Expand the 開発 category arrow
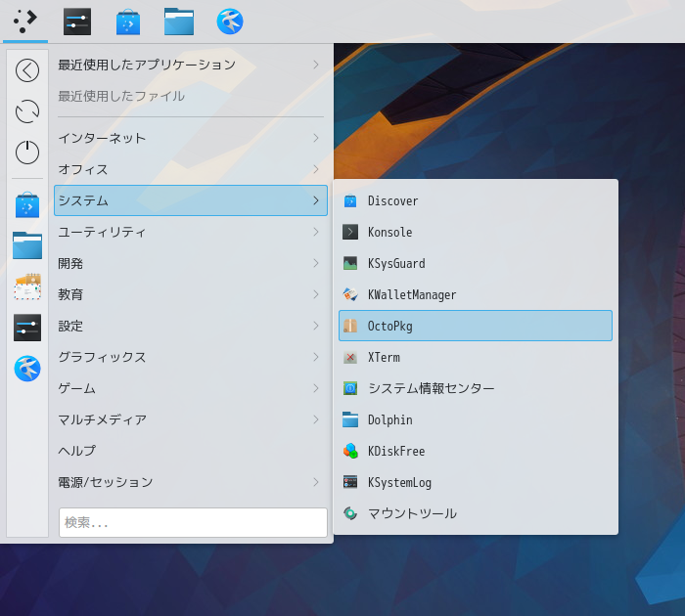685x616 pixels. [316, 263]
